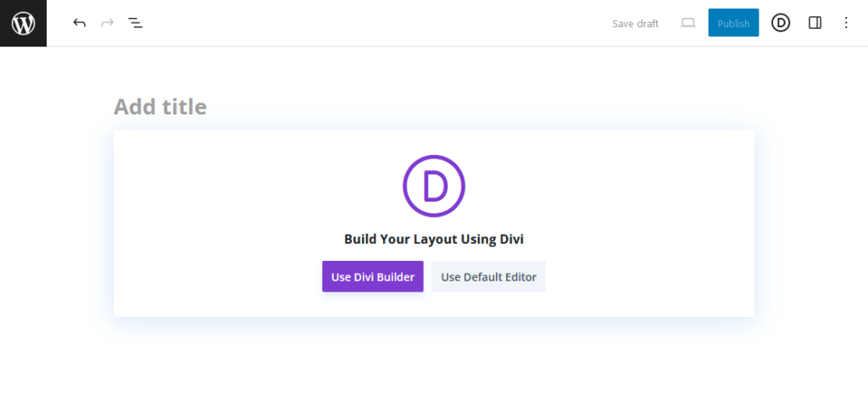Click the WordPress logo to view posts
Viewport: 868px width, 394px height.
click(23, 23)
